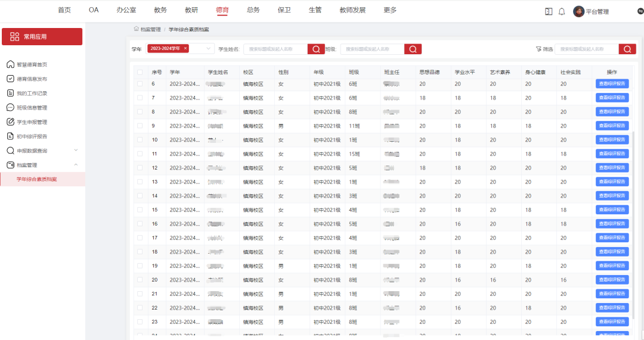644x340 pixels.
Task: Remove the 2023-2024学年 tag with its x
Action: click(x=185, y=48)
